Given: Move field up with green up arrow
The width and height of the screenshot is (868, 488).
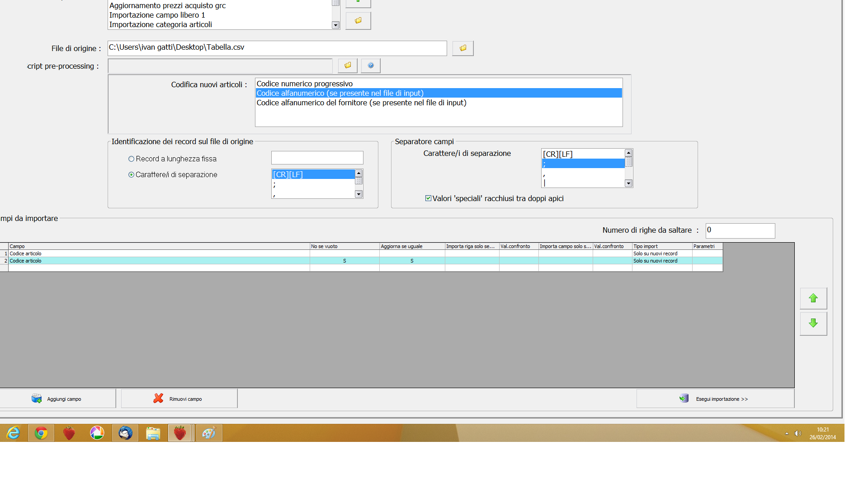Looking at the screenshot, I should (x=813, y=299).
